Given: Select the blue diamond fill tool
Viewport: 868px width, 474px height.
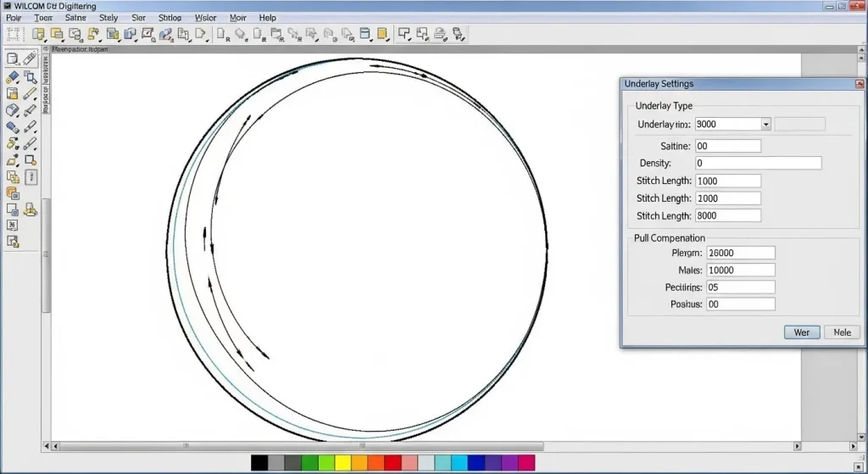Looking at the screenshot, I should pyautogui.click(x=13, y=77).
